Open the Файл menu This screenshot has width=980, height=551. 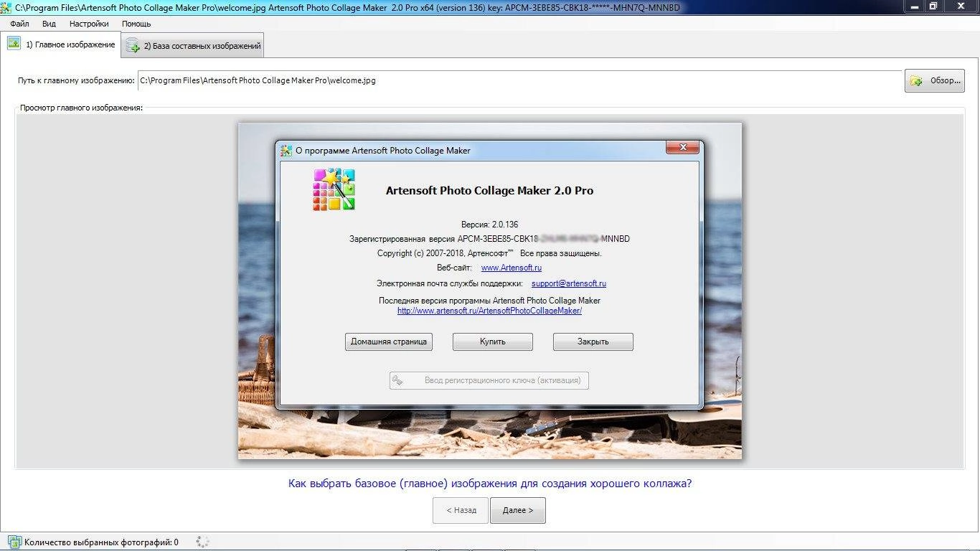(19, 24)
